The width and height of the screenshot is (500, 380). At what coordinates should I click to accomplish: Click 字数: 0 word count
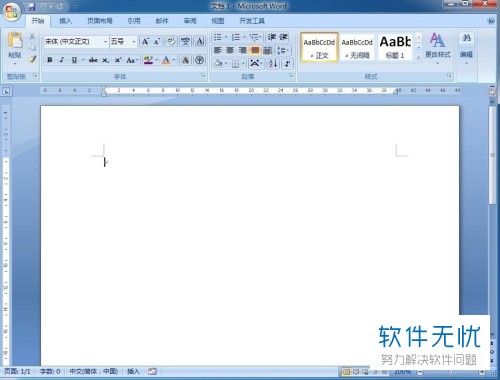coord(50,371)
